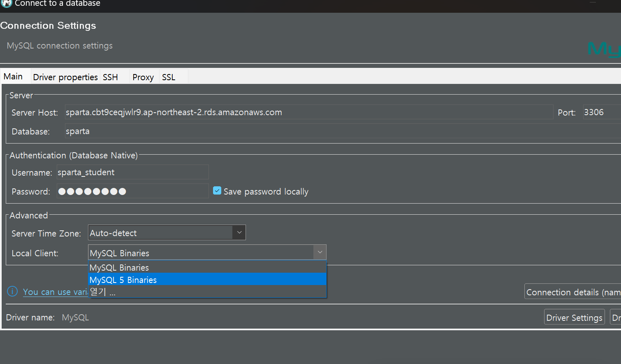Click the Database name field
The height and width of the screenshot is (364, 621).
343,131
